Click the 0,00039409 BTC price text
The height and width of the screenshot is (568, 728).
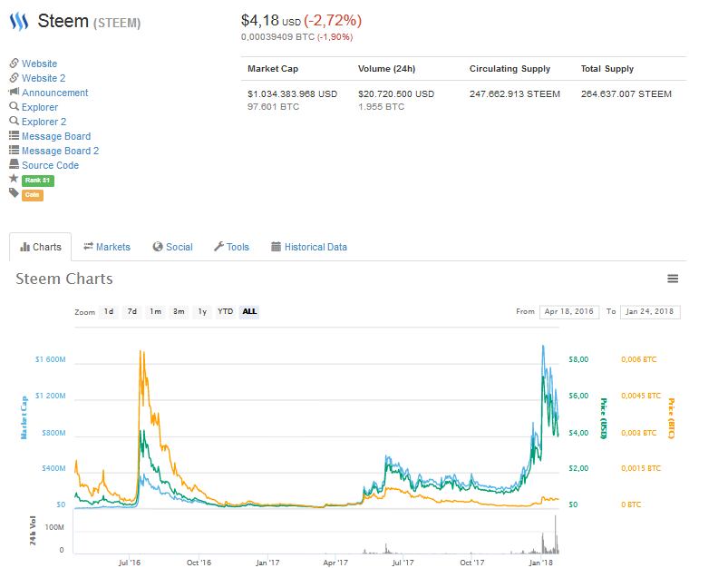pyautogui.click(x=277, y=36)
